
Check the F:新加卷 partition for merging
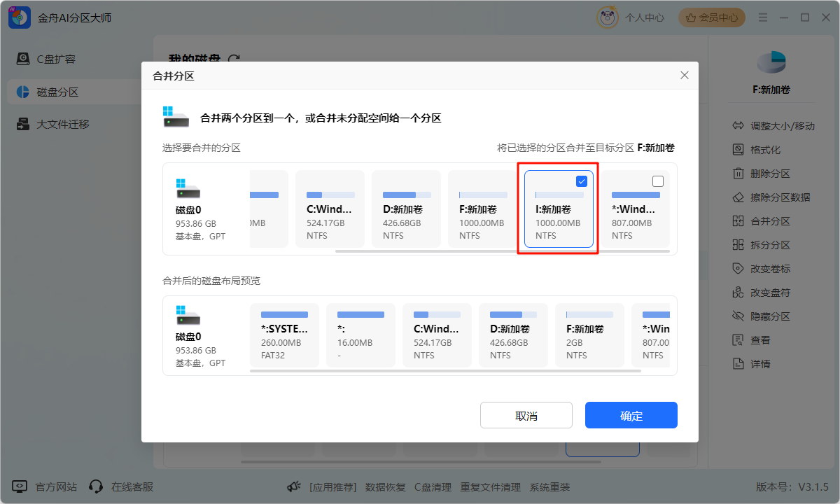click(x=505, y=181)
